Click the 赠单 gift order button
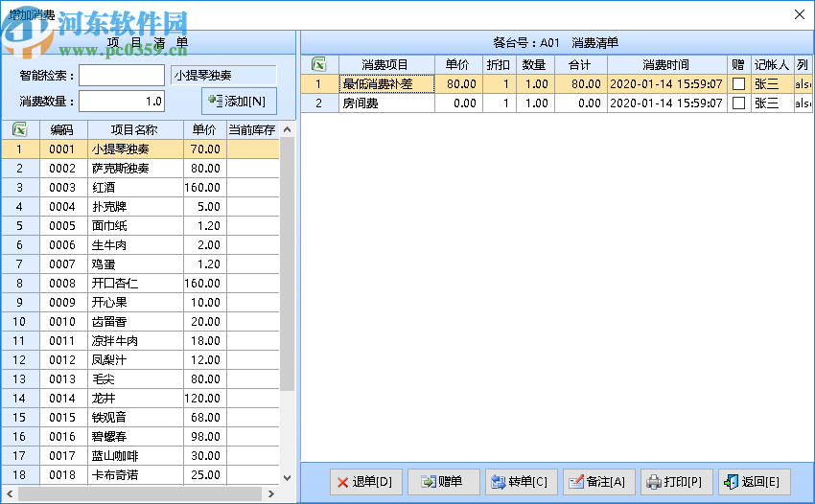 [443, 482]
